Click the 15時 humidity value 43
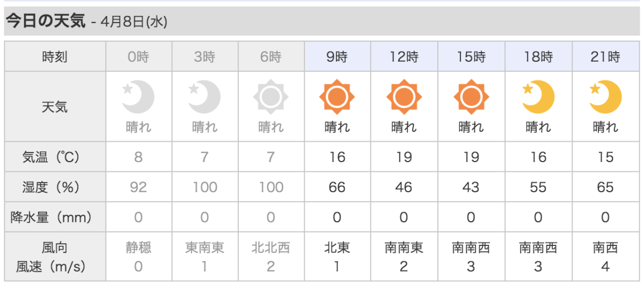The width and height of the screenshot is (644, 284). coord(471,187)
